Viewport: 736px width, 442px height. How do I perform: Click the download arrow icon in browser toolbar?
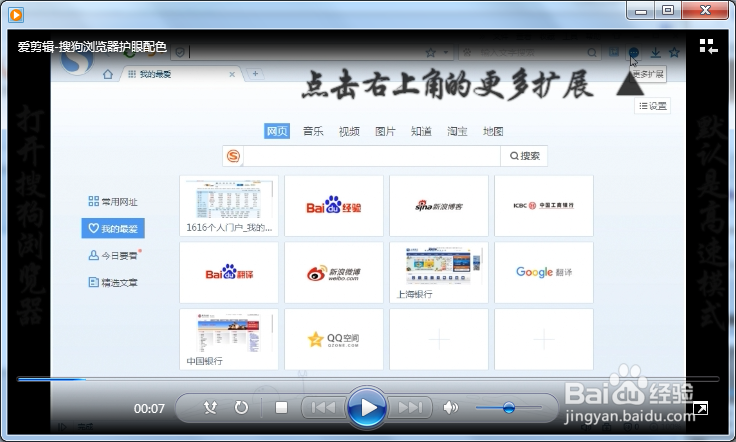click(655, 53)
